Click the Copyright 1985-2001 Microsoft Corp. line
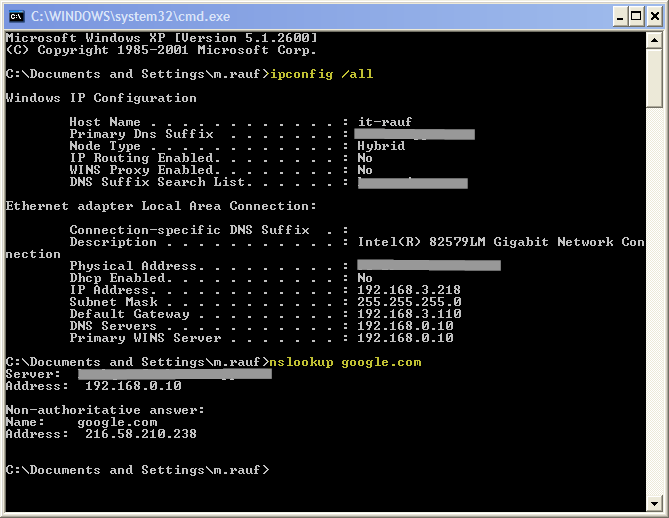This screenshot has width=669, height=518. [161, 50]
